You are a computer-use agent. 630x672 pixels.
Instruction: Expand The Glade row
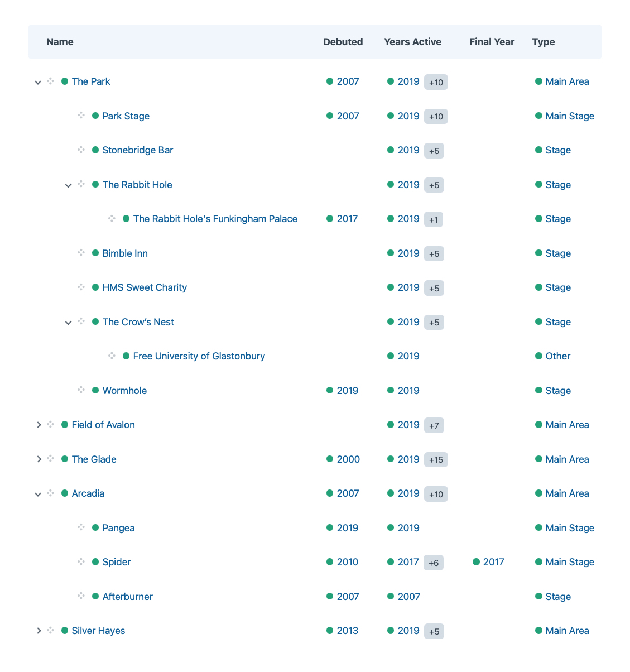tap(39, 459)
